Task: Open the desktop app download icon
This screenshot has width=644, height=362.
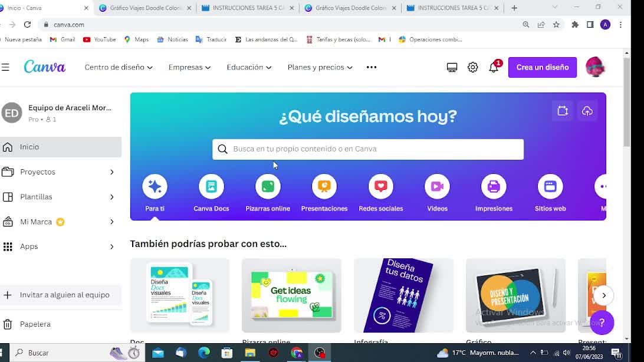Action: coord(452,67)
